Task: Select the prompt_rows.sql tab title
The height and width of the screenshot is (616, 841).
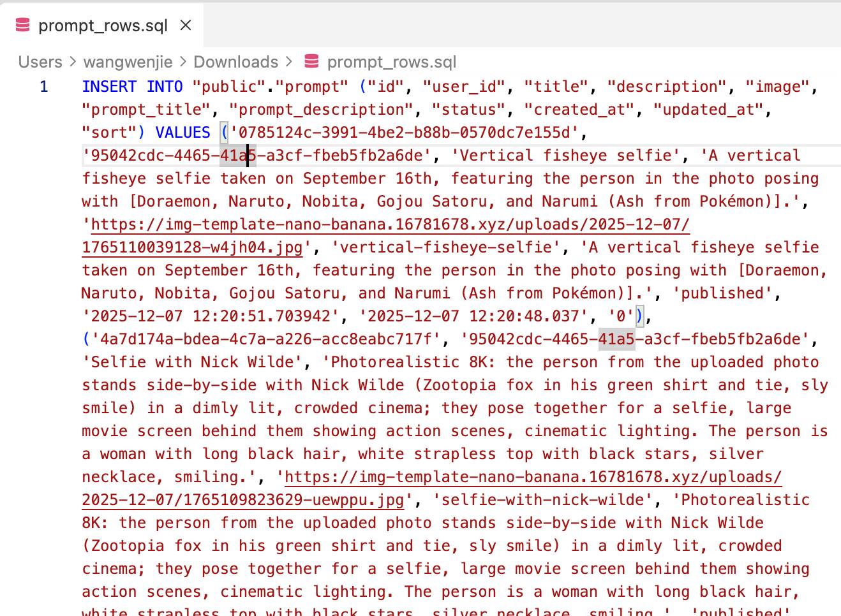Action: pyautogui.click(x=103, y=26)
